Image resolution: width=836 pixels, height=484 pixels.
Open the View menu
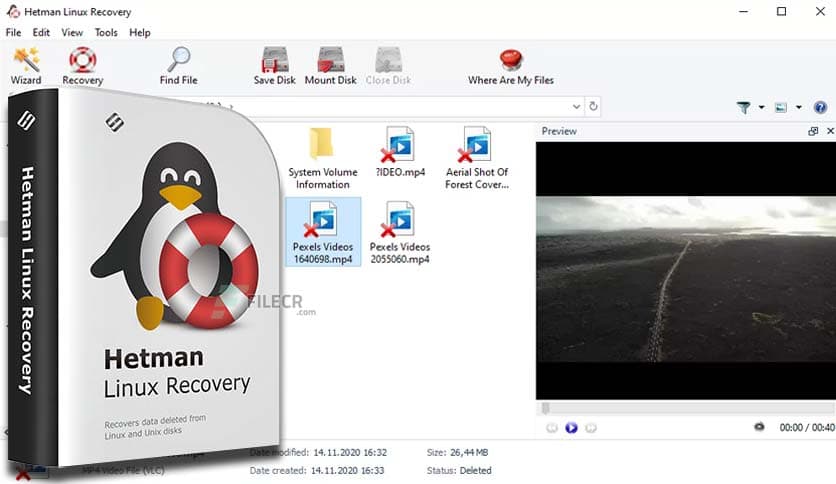click(x=72, y=33)
